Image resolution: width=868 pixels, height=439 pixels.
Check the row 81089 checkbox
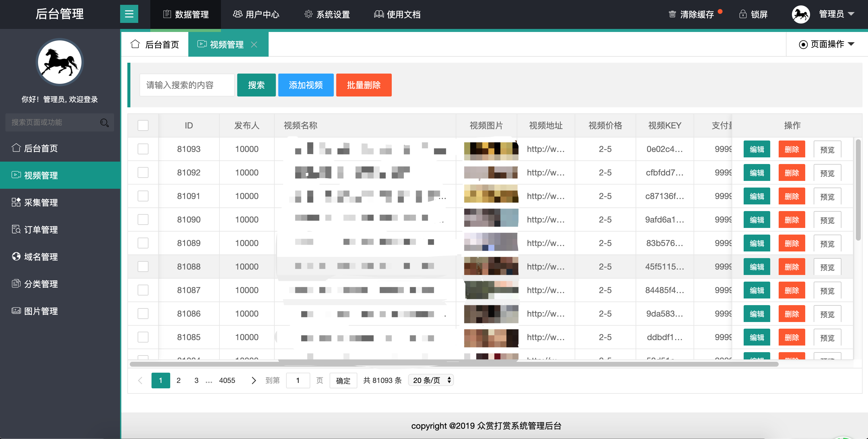143,243
